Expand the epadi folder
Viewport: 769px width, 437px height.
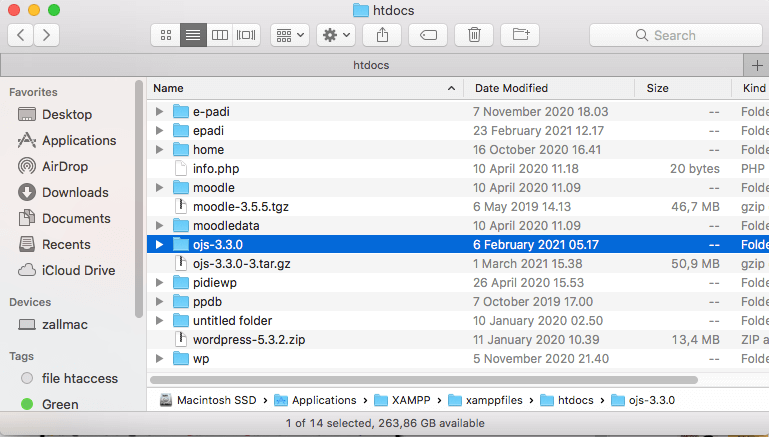pos(159,130)
